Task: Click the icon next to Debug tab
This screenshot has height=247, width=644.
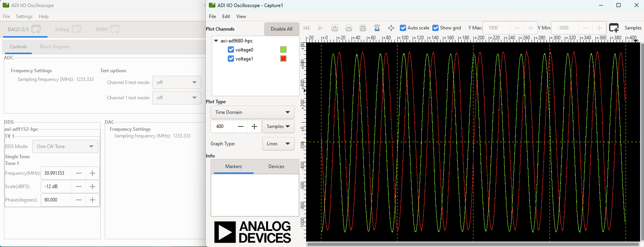Action: 76,29
